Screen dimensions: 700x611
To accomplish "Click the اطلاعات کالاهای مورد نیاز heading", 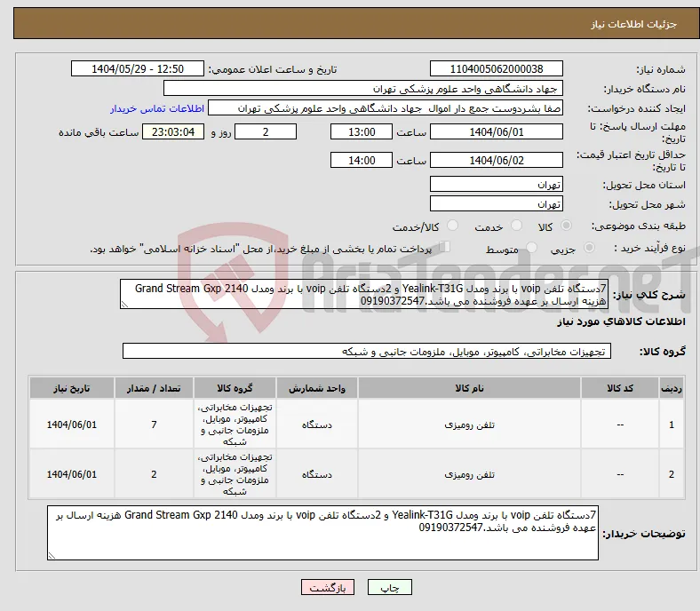I will (621, 321).
